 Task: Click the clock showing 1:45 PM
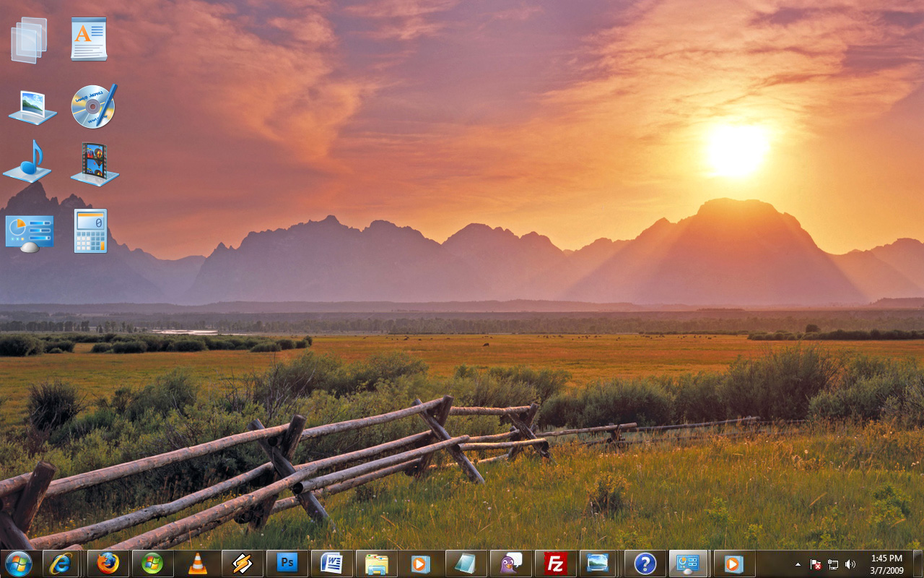[x=886, y=564]
